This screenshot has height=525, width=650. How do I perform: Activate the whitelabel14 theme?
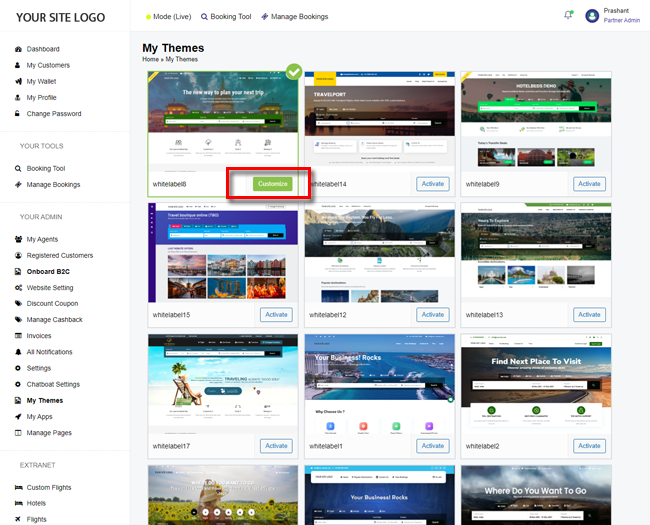[x=433, y=184]
